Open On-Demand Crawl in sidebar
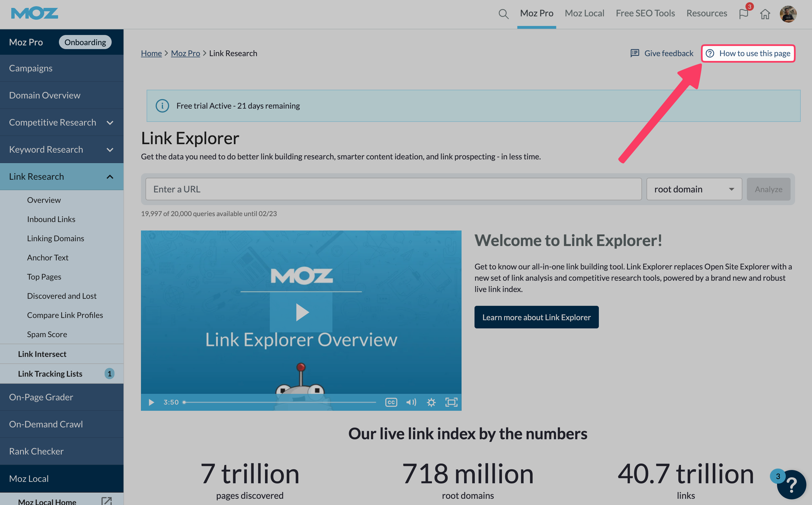Viewport: 812px width, 505px height. [x=62, y=424]
